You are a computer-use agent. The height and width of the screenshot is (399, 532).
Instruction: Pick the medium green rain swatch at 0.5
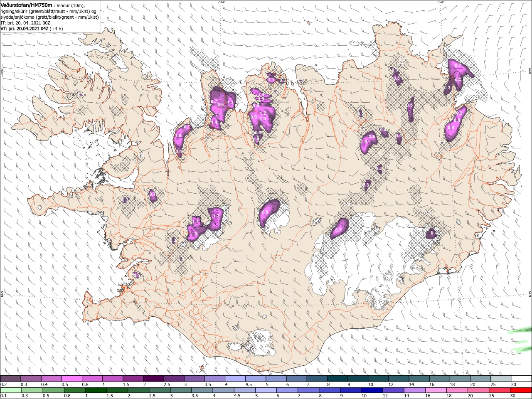point(53,390)
